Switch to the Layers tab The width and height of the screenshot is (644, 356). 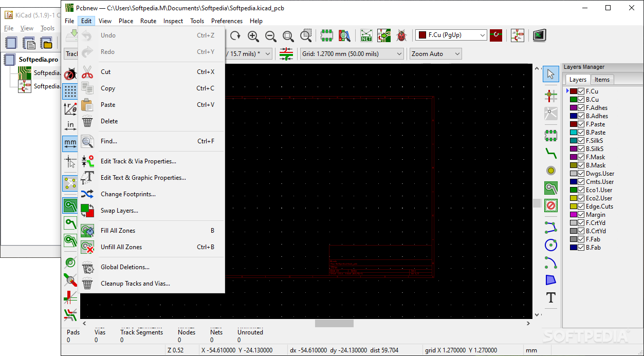click(578, 80)
